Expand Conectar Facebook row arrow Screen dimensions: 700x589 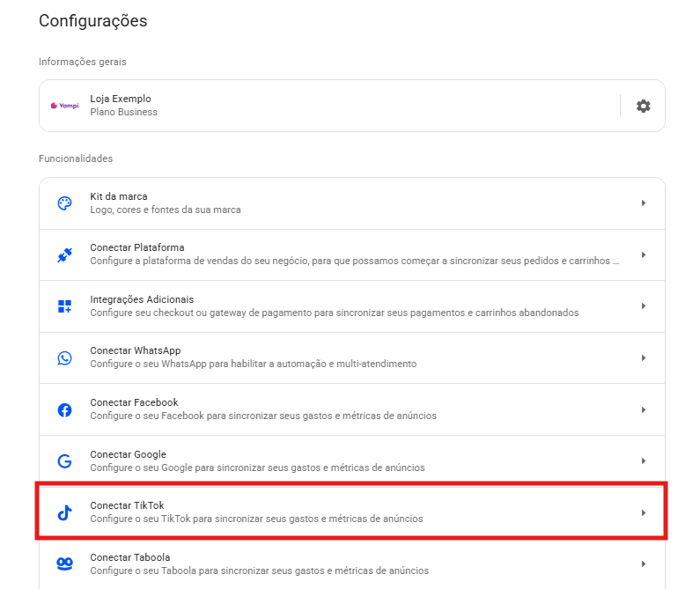644,409
